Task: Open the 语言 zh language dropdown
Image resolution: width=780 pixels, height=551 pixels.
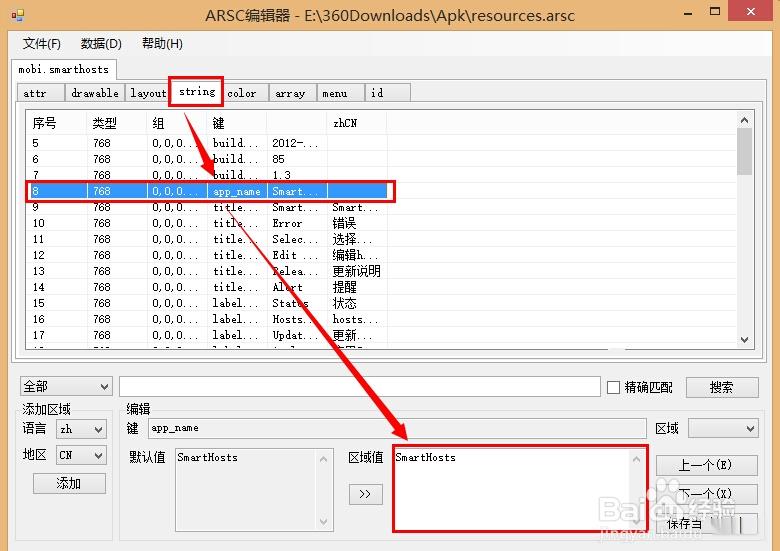Action: (81, 429)
